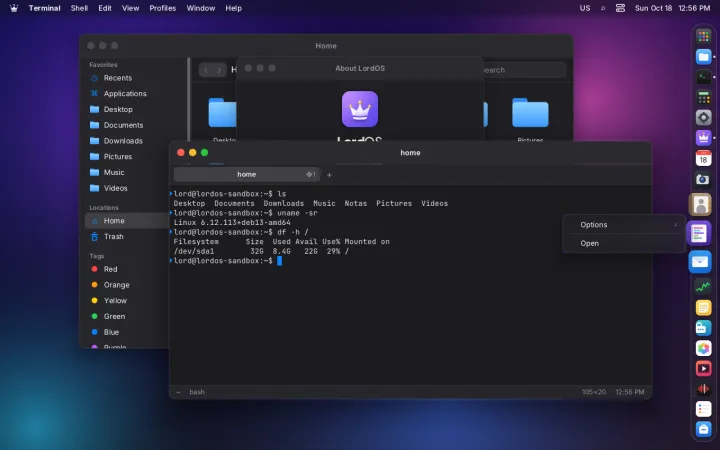Click the date and time in menu bar
720x450 pixels.
coord(672,8)
